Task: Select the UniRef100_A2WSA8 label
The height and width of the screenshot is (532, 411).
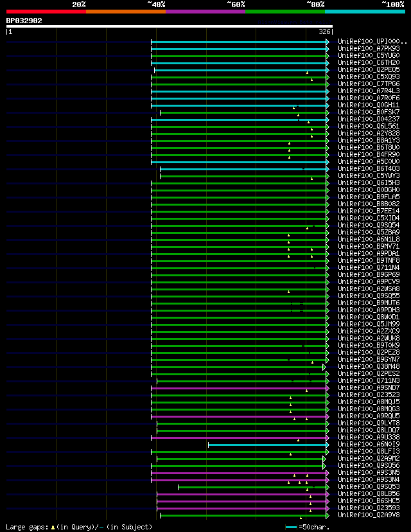Action: pos(369,288)
